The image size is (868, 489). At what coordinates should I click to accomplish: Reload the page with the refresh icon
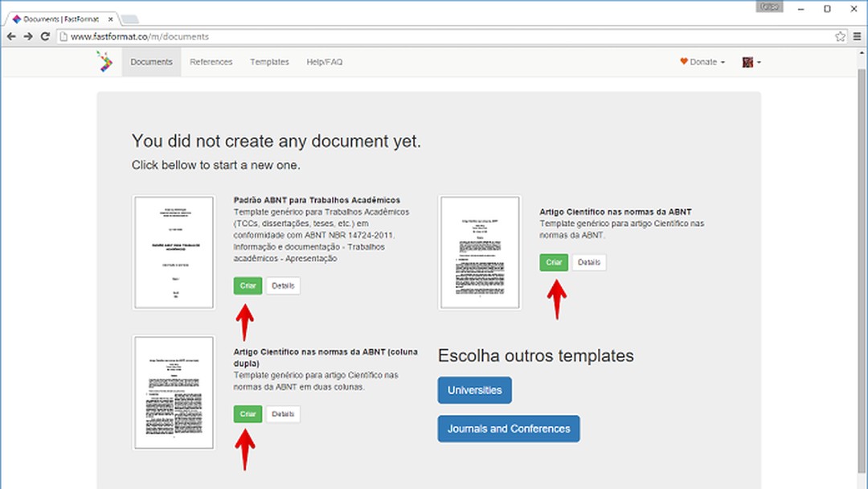point(45,36)
